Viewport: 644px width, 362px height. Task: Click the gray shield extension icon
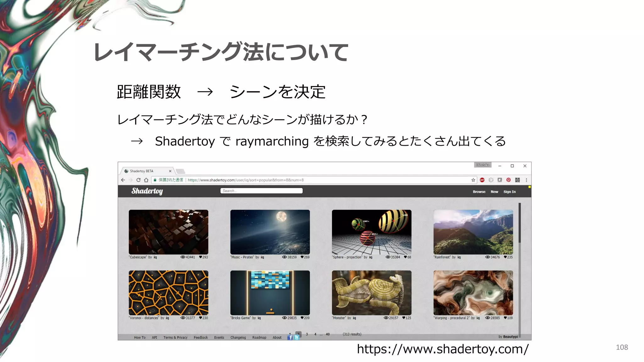pyautogui.click(x=491, y=180)
